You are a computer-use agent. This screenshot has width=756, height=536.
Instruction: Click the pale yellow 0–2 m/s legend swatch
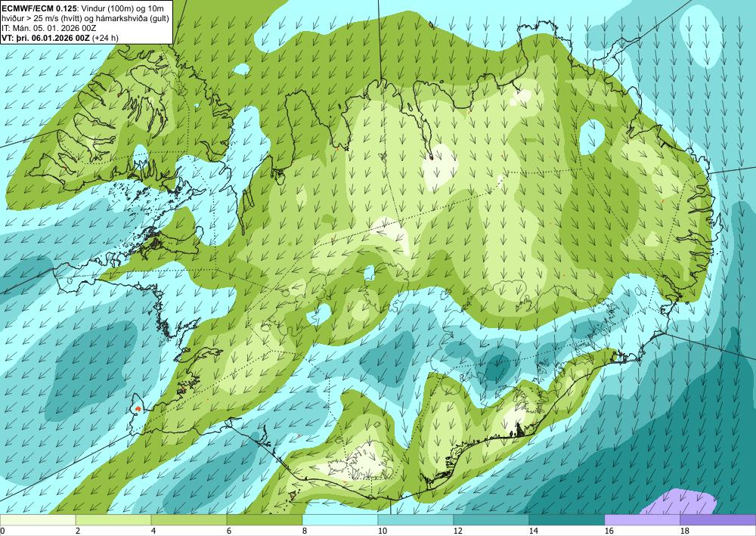coord(38,520)
